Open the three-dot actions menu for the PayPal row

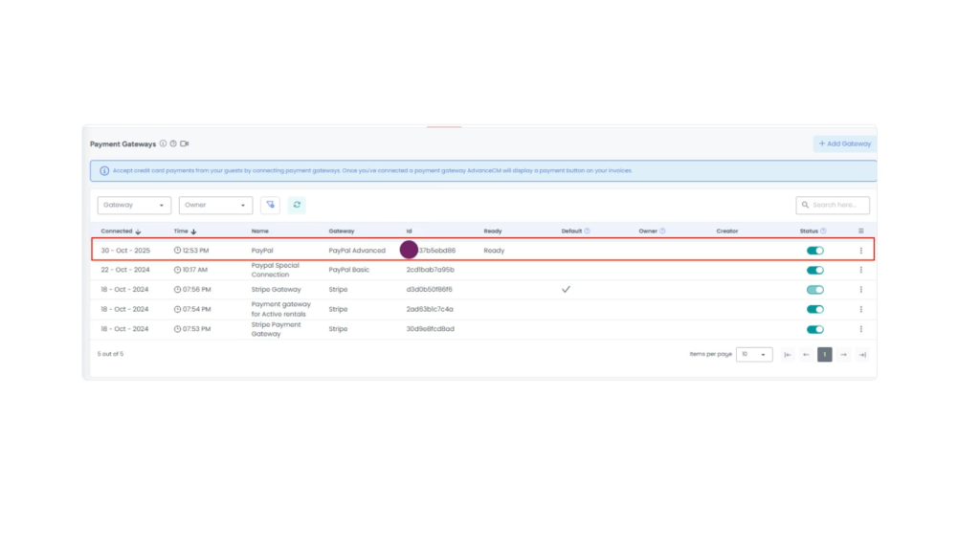click(x=860, y=250)
